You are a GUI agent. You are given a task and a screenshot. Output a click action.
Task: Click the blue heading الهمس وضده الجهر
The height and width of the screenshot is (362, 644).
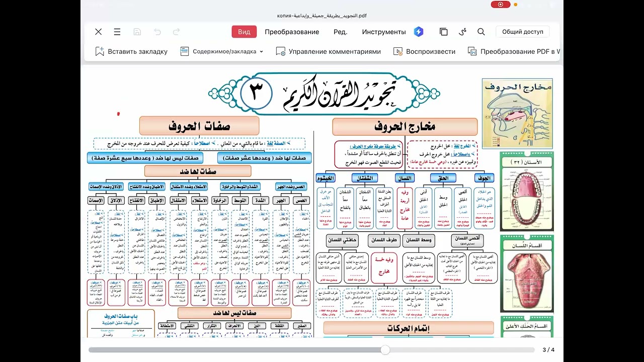pos(291,187)
